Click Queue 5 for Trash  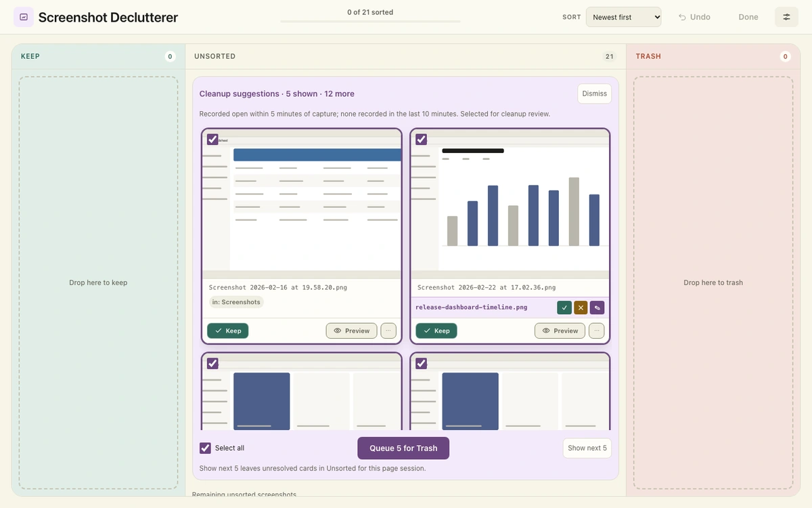pos(403,448)
